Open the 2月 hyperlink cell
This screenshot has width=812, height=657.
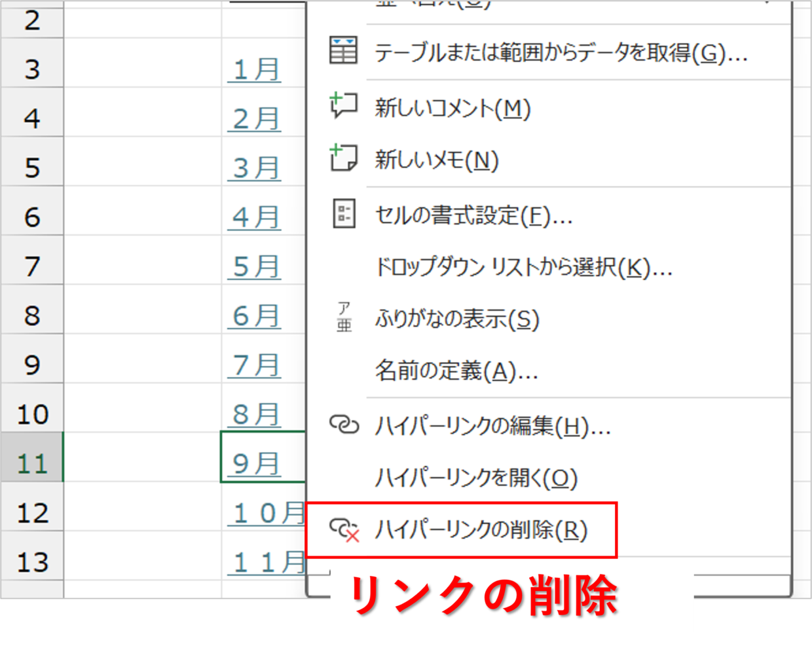255,118
